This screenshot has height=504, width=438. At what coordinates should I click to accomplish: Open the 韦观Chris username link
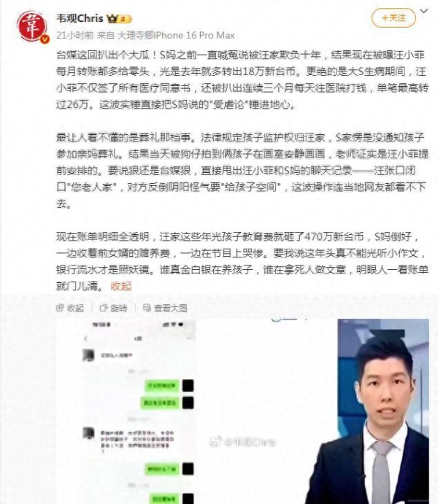80,18
